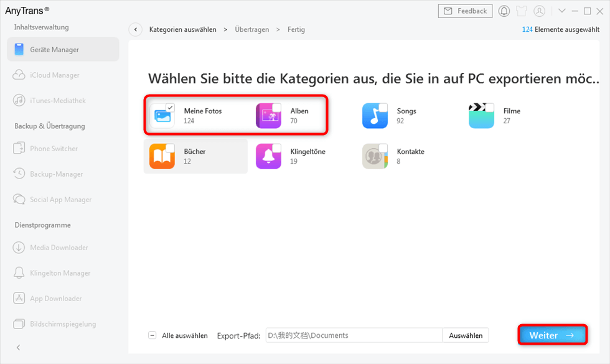
Task: Open the notifications bell
Action: pyautogui.click(x=504, y=11)
